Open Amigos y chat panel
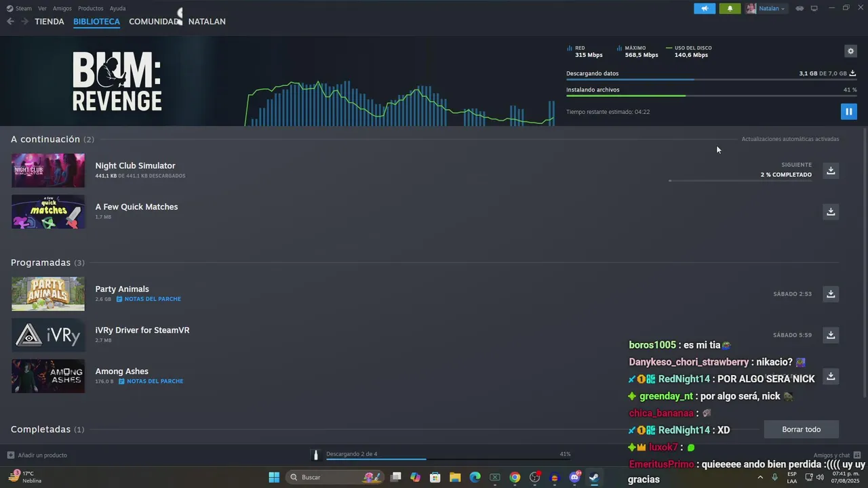The height and width of the screenshot is (488, 868). pos(837,455)
